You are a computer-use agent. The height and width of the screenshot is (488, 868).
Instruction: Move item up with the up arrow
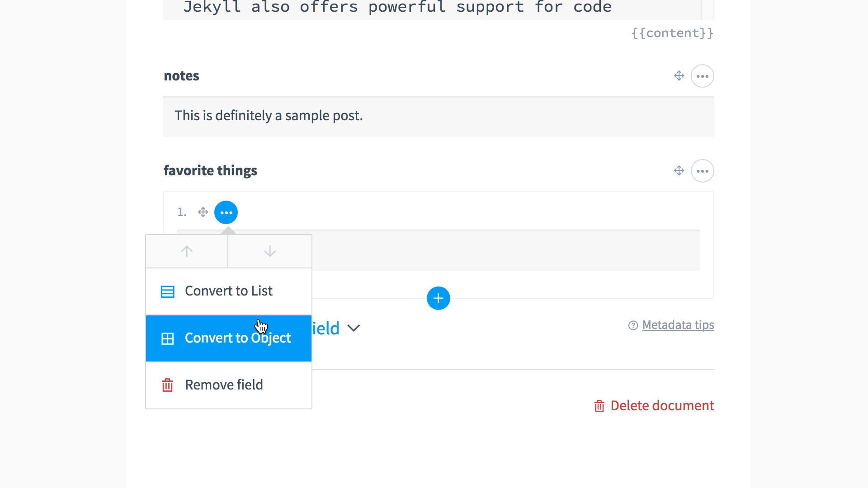tap(187, 251)
